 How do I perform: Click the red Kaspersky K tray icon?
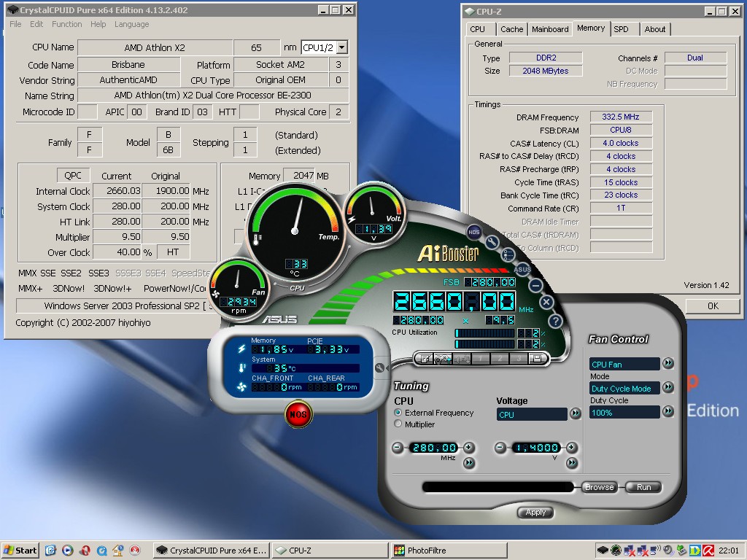point(708,551)
